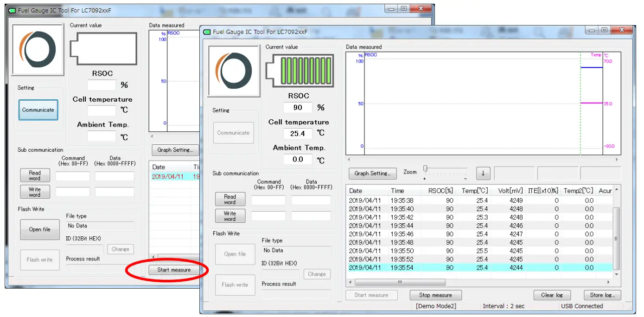Click the Communicate button in back window
Image resolution: width=644 pixels, height=317 pixels.
pos(38,110)
